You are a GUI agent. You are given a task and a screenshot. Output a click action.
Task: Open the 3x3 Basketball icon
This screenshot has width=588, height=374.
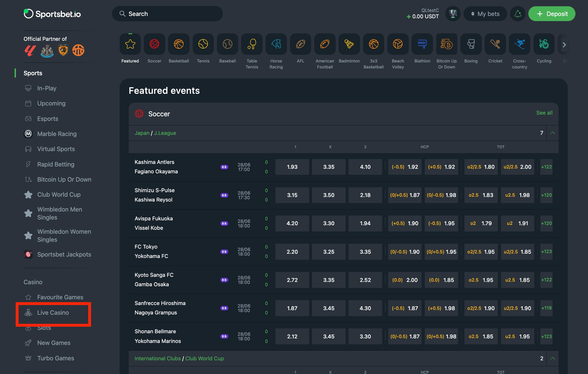(374, 44)
